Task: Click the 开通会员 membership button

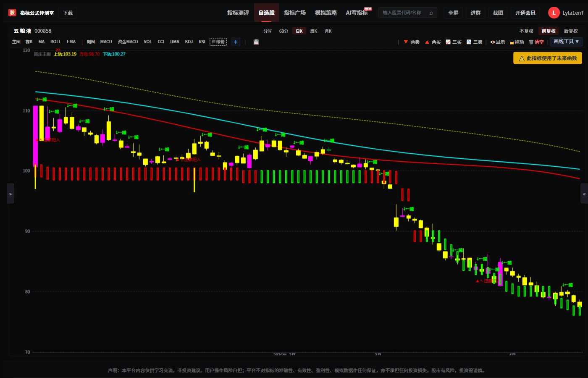Action: (x=525, y=13)
